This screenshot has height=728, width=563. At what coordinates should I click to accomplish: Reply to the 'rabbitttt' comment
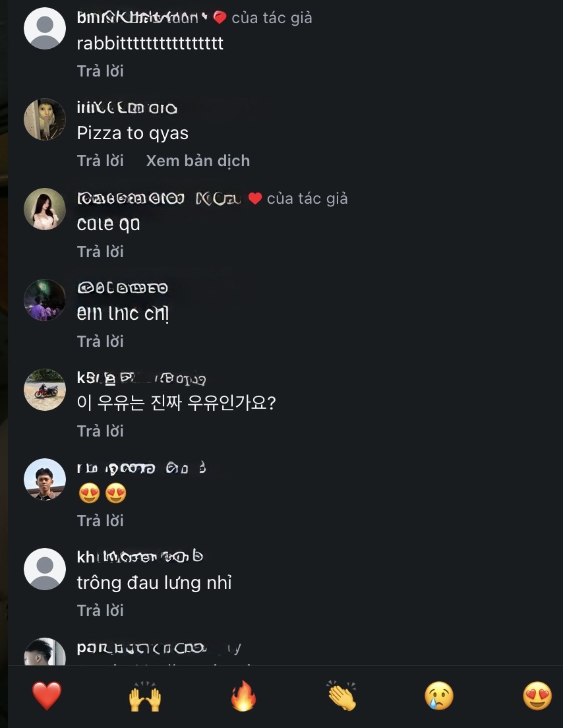(100, 71)
